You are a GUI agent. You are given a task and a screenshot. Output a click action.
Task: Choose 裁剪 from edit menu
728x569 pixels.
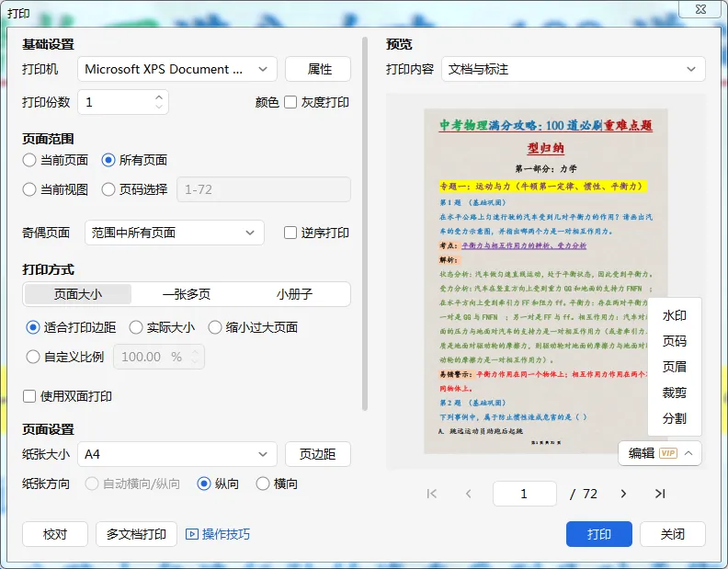click(x=674, y=393)
